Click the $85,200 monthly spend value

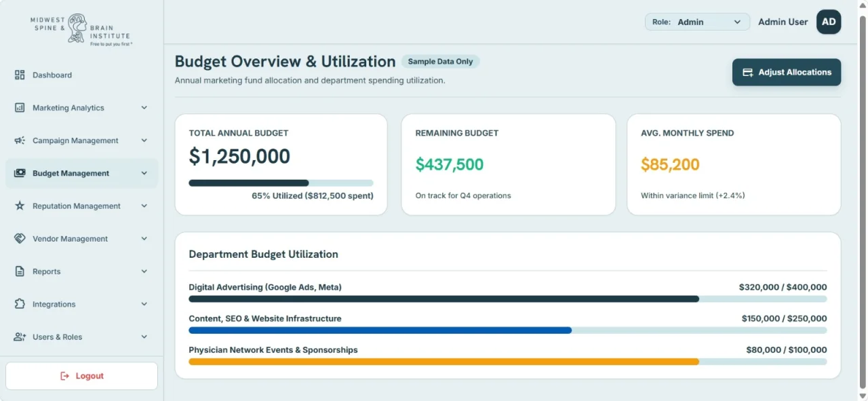670,164
